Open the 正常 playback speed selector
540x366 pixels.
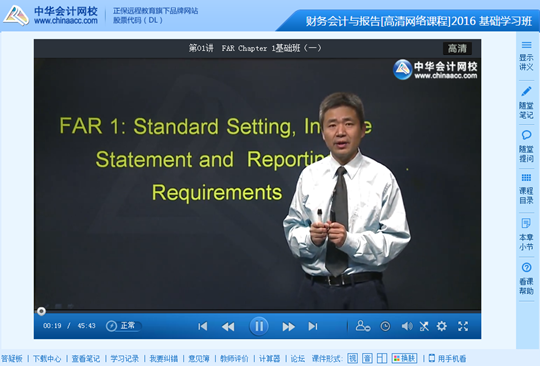tap(123, 326)
